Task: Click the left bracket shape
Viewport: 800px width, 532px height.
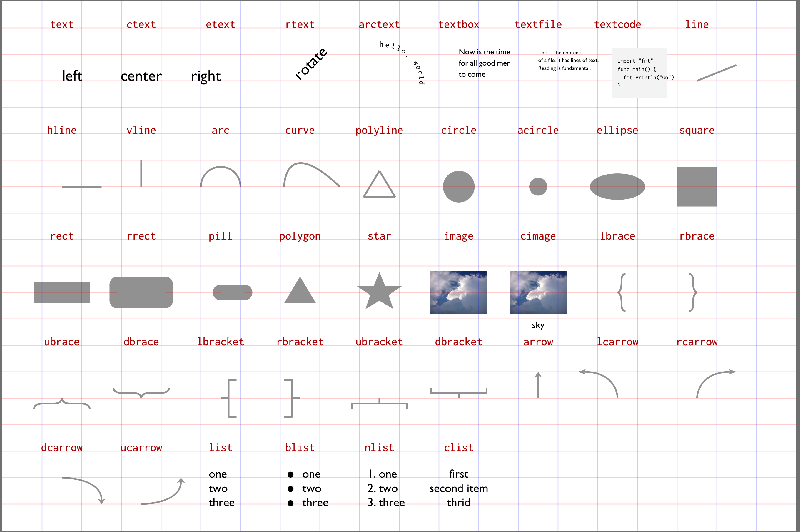Action: pyautogui.click(x=229, y=398)
